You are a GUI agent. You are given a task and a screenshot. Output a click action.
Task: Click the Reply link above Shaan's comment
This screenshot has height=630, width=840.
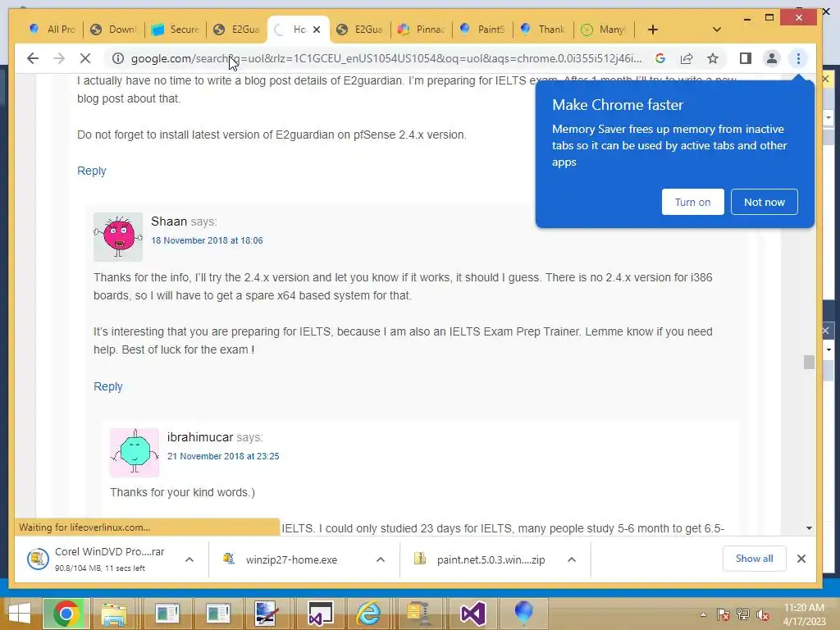(x=92, y=171)
